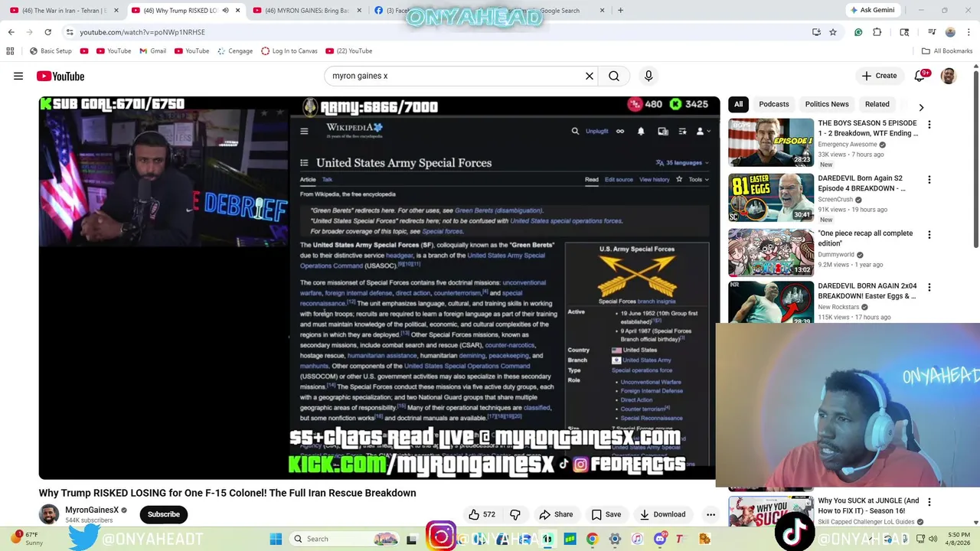Image resolution: width=980 pixels, height=551 pixels.
Task: Open Windows Start menu
Action: point(276,539)
